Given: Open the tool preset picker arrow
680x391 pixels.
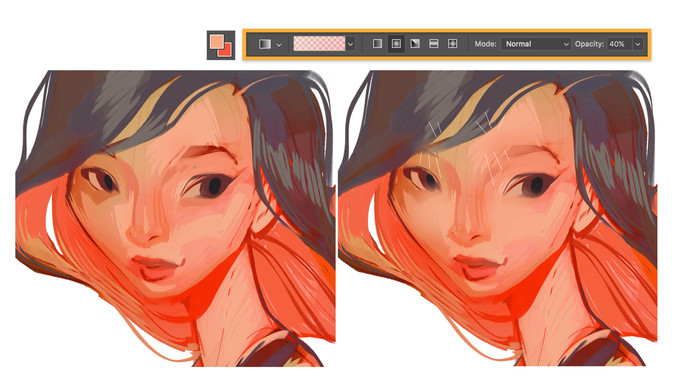Looking at the screenshot, I should (x=279, y=44).
